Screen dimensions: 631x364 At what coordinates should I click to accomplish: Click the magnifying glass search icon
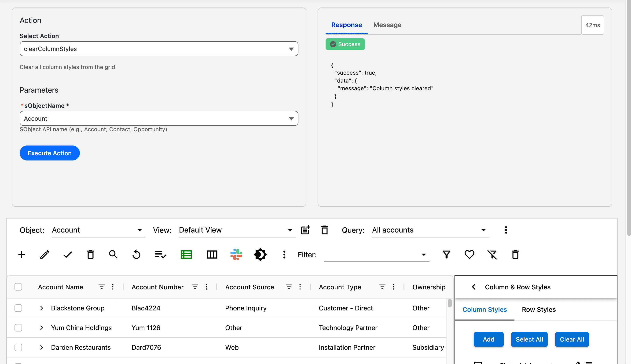pyautogui.click(x=113, y=255)
